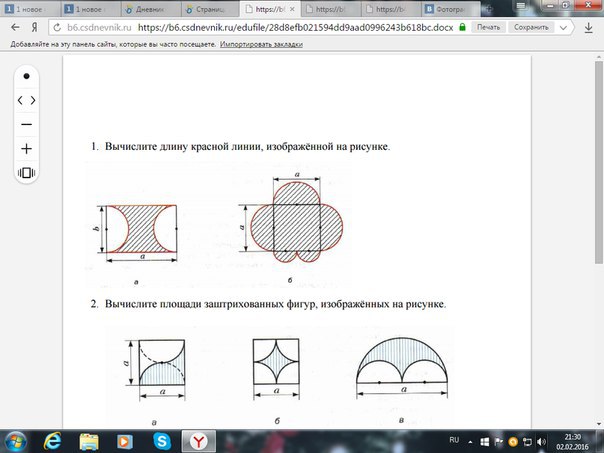Switch to the Страниц tab
604x453 pixels.
210,9
